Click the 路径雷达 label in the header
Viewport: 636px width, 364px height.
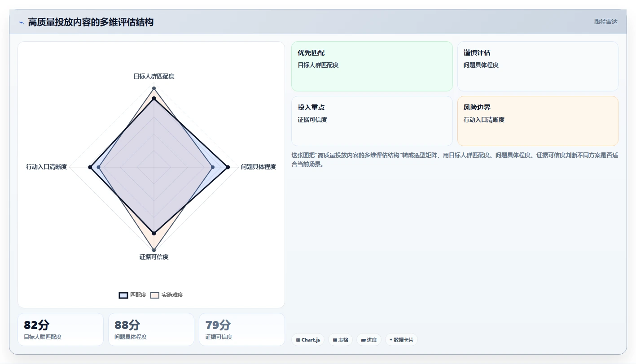[x=606, y=22]
